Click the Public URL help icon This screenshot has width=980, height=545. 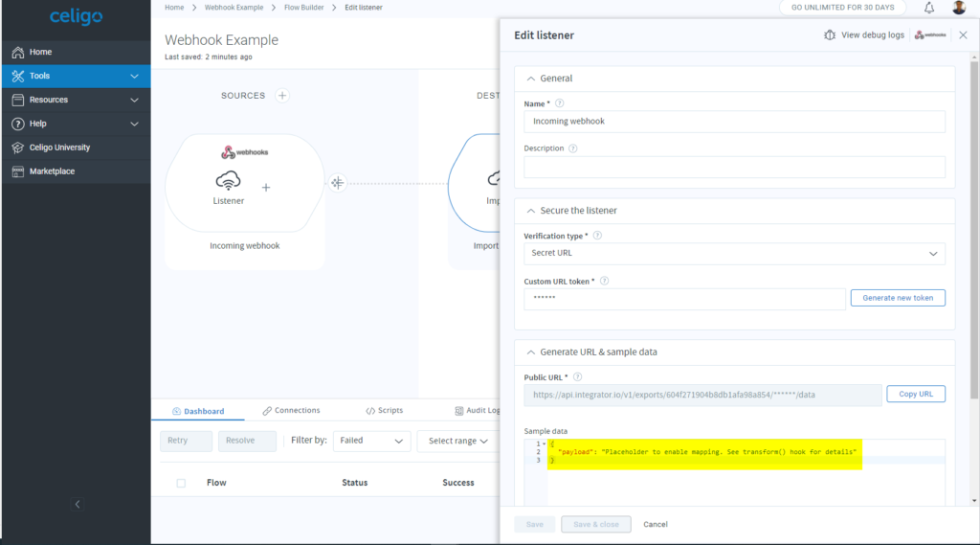point(577,376)
